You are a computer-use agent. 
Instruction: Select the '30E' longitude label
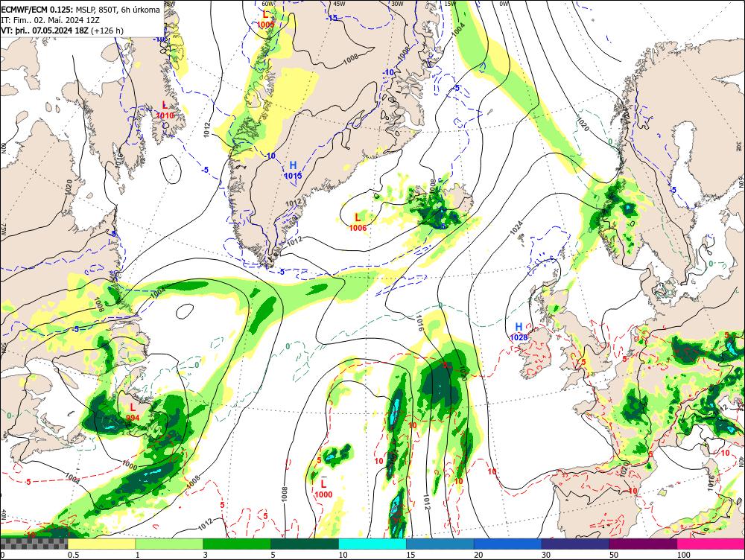coord(740,145)
